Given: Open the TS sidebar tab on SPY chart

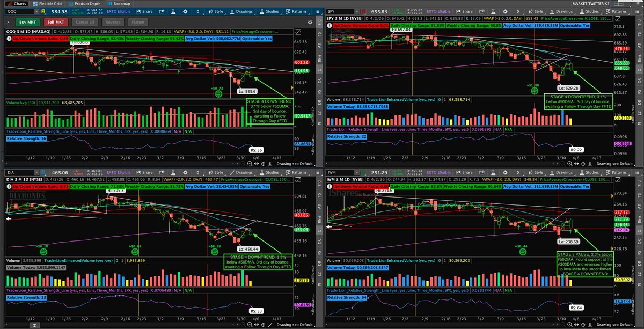Looking at the screenshot, I should point(639,34).
